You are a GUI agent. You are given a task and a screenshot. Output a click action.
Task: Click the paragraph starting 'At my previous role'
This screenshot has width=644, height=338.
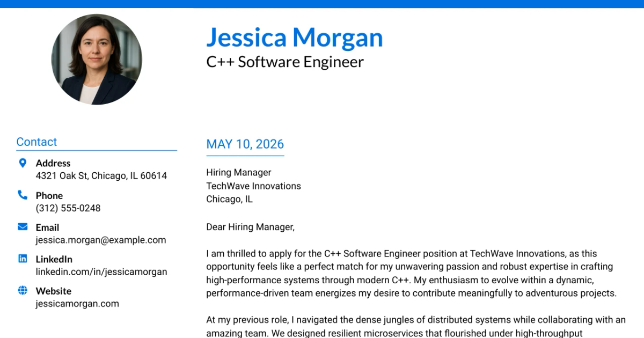point(416,326)
